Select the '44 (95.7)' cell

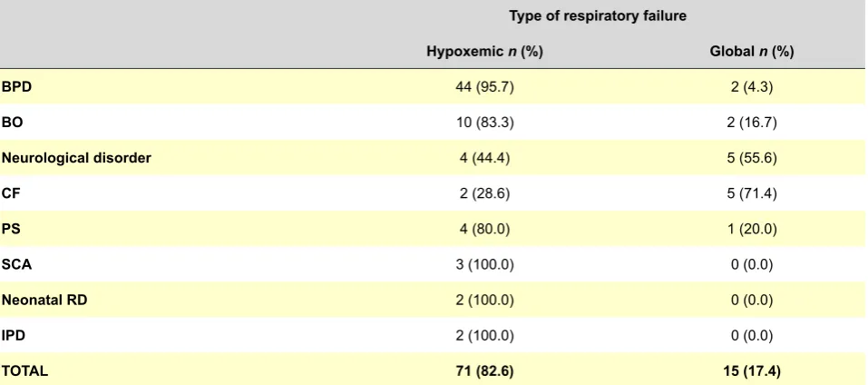484,87
